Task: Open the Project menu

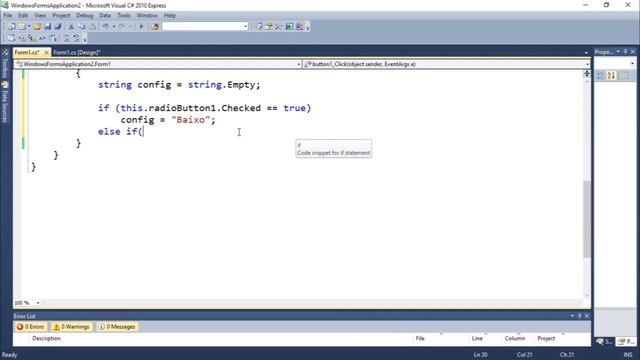Action: click(61, 16)
